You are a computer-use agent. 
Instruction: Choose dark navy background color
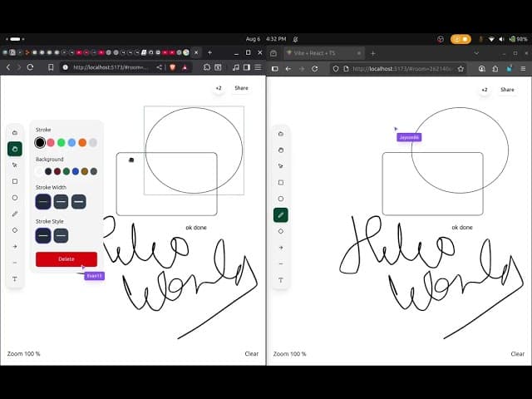[48, 172]
